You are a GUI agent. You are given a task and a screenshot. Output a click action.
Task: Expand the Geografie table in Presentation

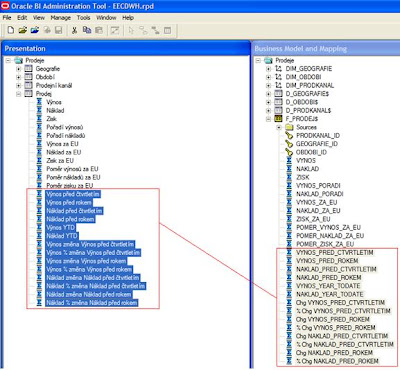pos(19,69)
